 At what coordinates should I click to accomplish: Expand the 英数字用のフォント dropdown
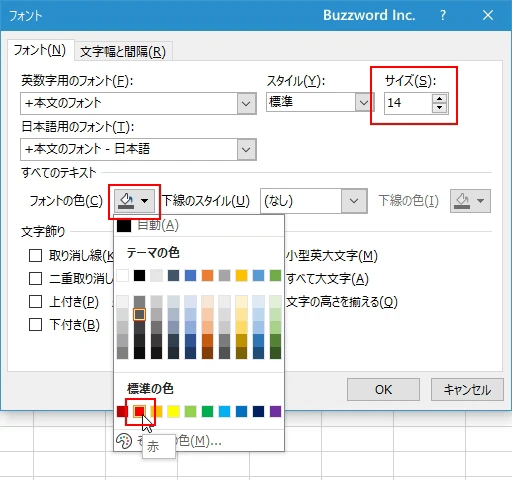coord(246,104)
